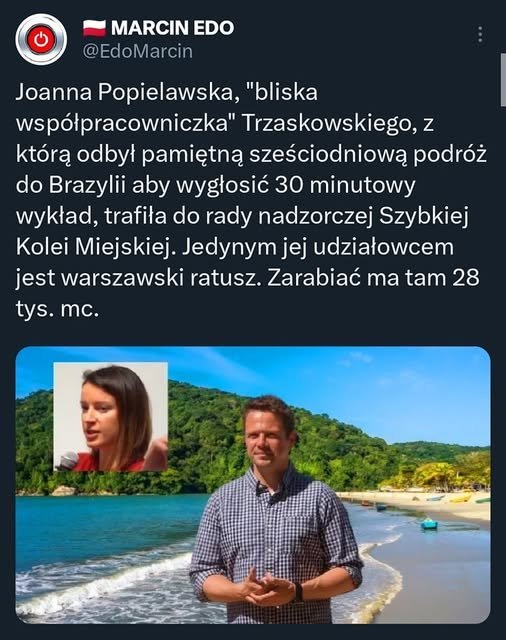
Task: Select the man in checkered shirt
Action: click(276, 510)
